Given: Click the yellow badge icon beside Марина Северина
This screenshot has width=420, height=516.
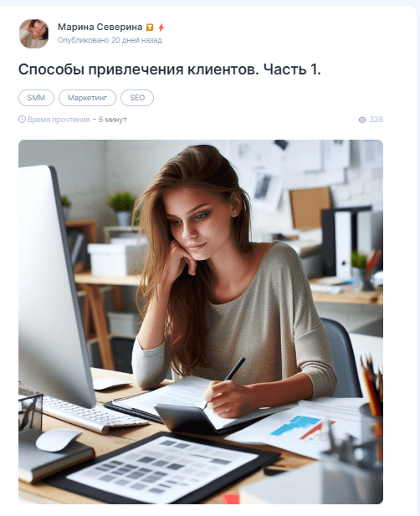Looking at the screenshot, I should coord(150,28).
